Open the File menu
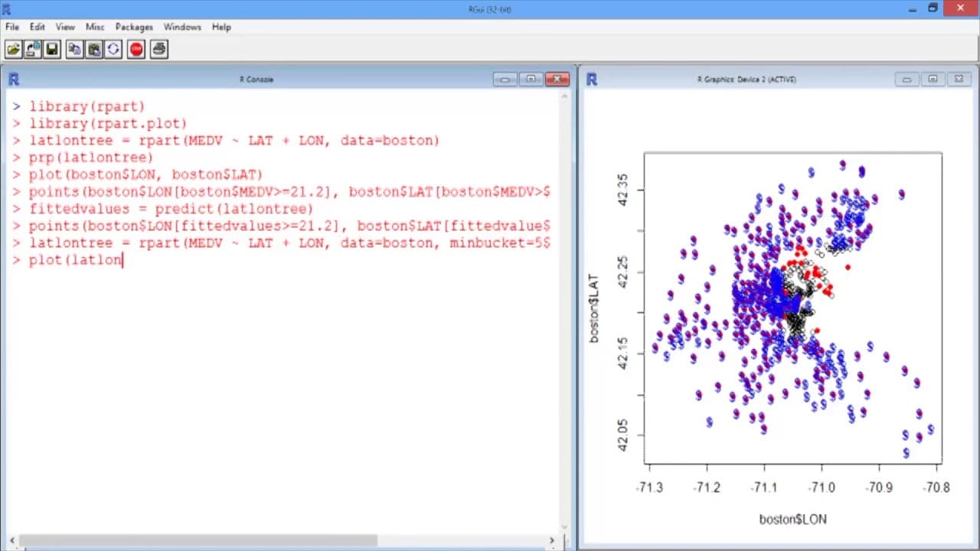This screenshot has width=980, height=551. pyautogui.click(x=12, y=27)
